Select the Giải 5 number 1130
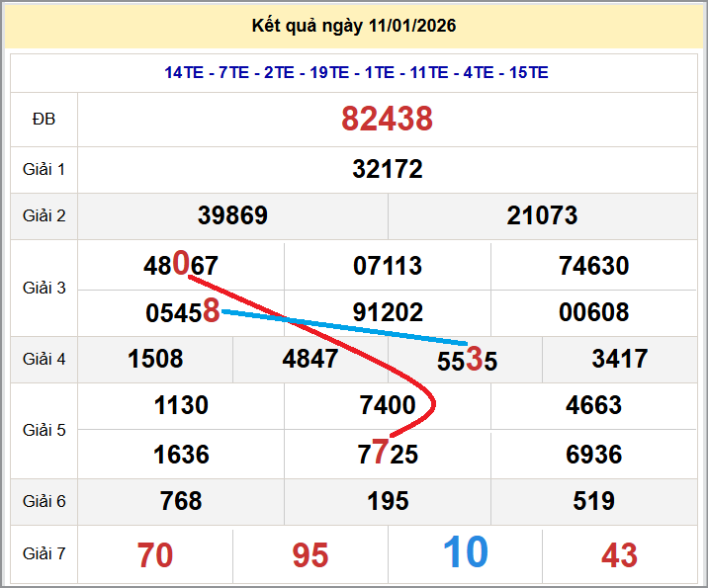Image resolution: width=708 pixels, height=588 pixels. pos(181,405)
